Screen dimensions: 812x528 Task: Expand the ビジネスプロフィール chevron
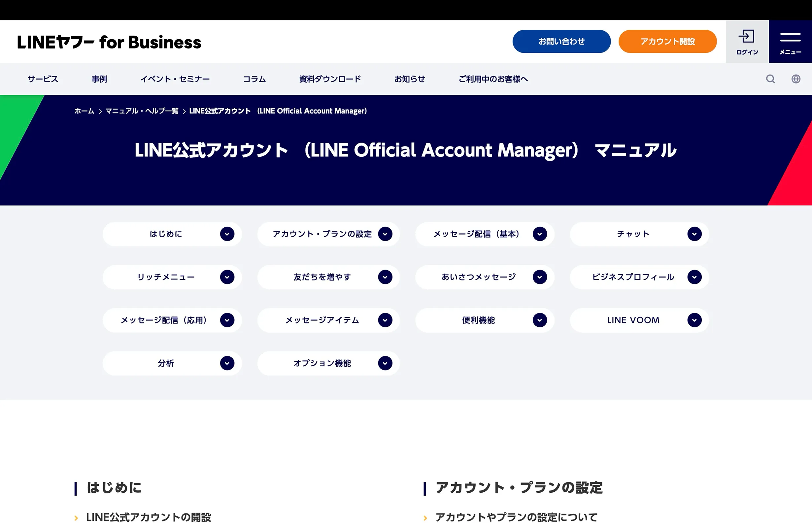(x=694, y=277)
